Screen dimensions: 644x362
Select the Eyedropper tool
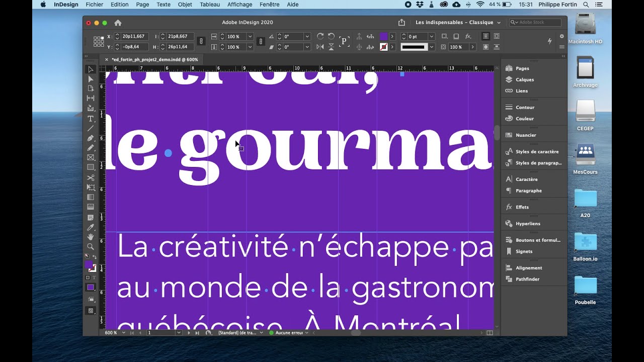click(x=91, y=228)
